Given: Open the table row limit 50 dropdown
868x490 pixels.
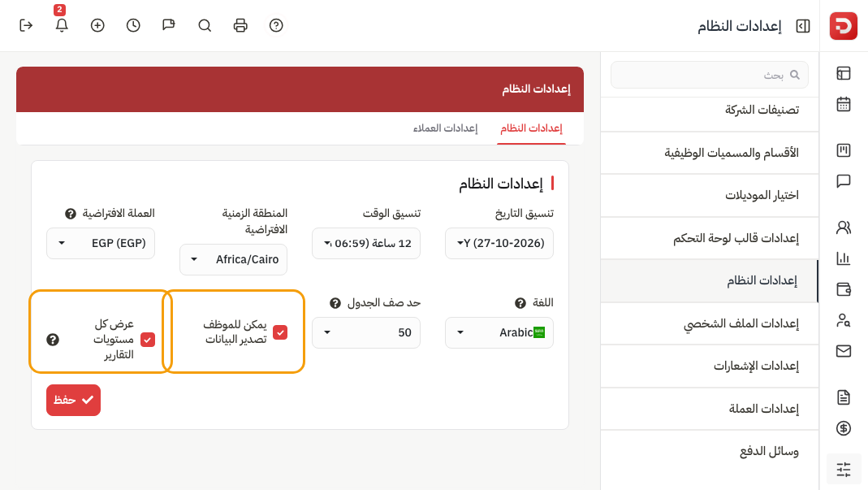Looking at the screenshot, I should pos(366,332).
